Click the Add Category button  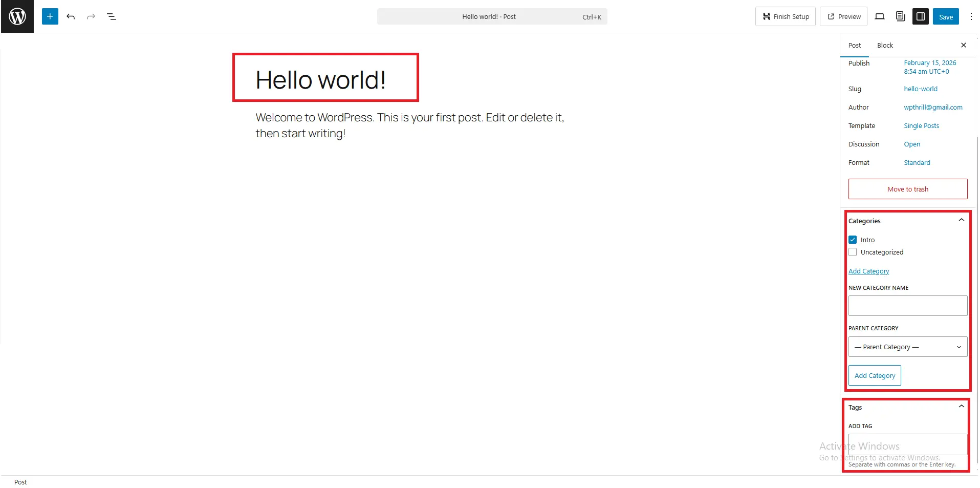874,375
